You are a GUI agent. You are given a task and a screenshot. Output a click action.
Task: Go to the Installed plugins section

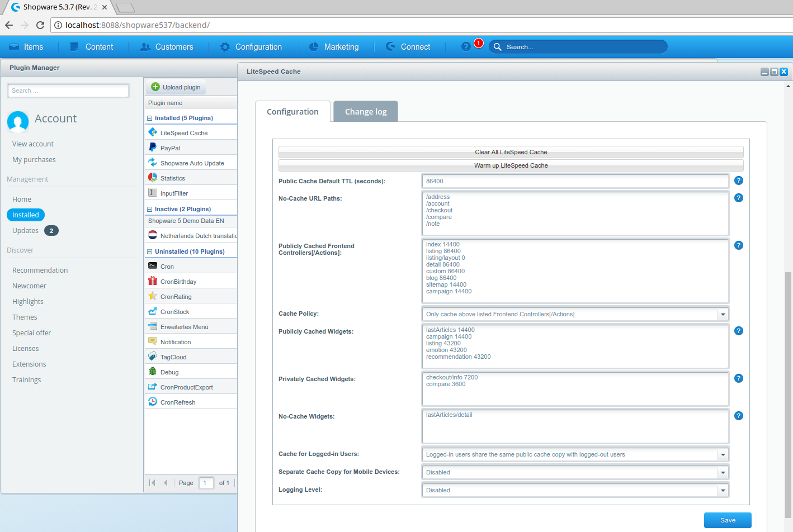click(26, 215)
